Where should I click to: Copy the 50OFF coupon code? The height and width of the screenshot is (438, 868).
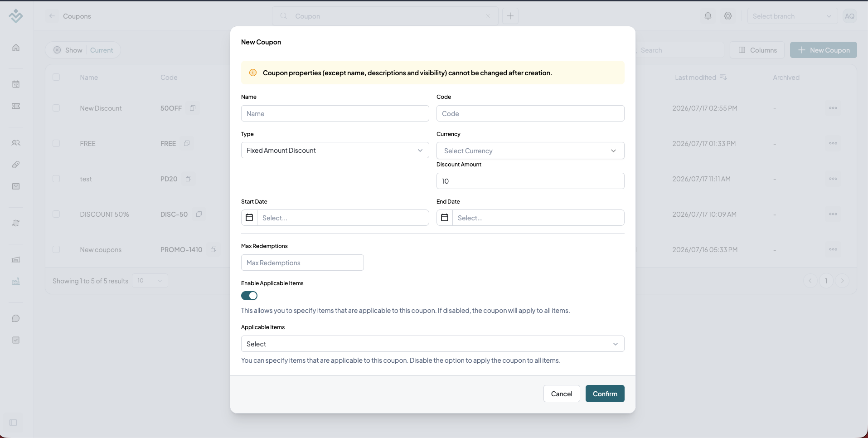pos(193,108)
